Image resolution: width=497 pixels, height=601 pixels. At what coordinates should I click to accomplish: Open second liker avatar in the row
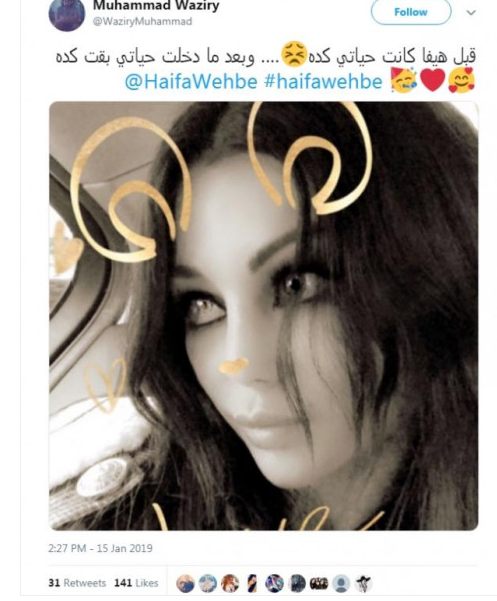pos(208,584)
